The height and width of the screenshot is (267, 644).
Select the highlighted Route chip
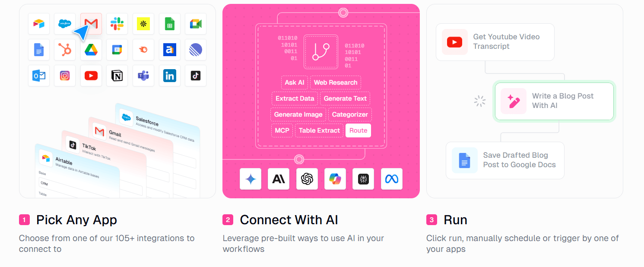tap(358, 130)
